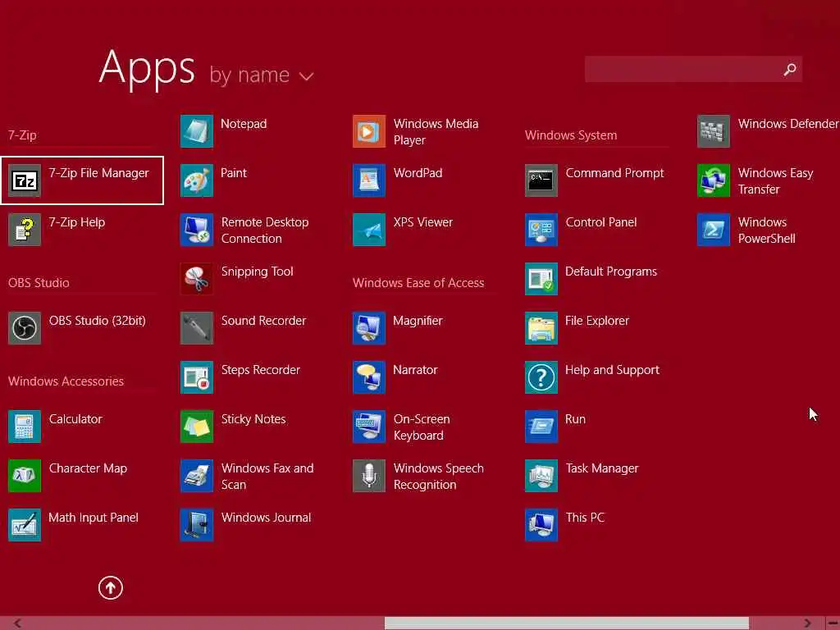Open XPS Viewer icon
The image size is (840, 630).
pyautogui.click(x=369, y=230)
